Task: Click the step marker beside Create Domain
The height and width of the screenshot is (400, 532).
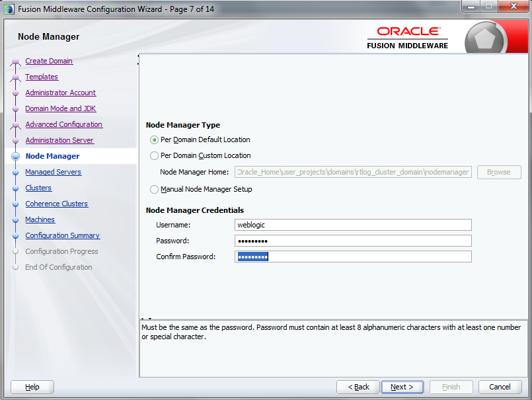Action: point(15,61)
